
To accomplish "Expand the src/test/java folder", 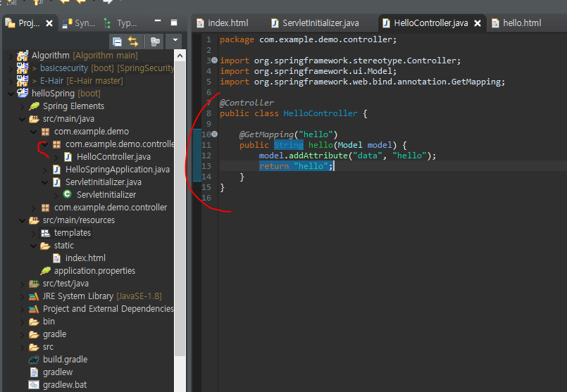I will 22,284.
